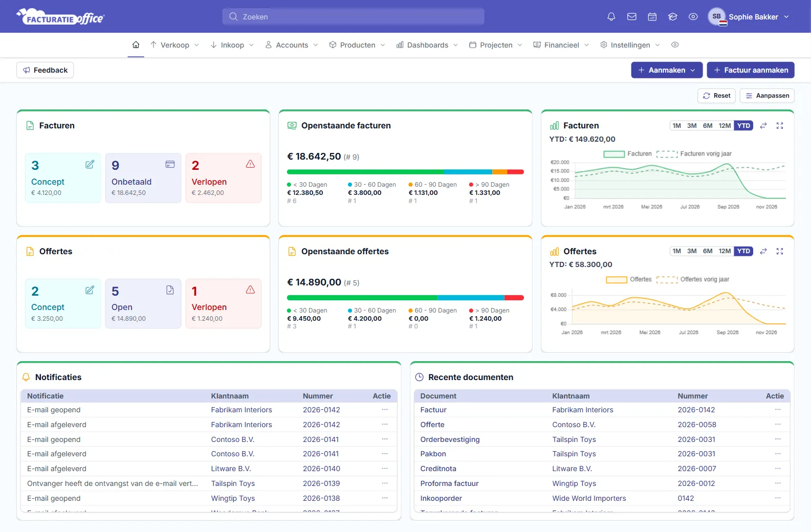Open the Producten menu
Image resolution: width=811 pixels, height=532 pixels.
tap(357, 45)
